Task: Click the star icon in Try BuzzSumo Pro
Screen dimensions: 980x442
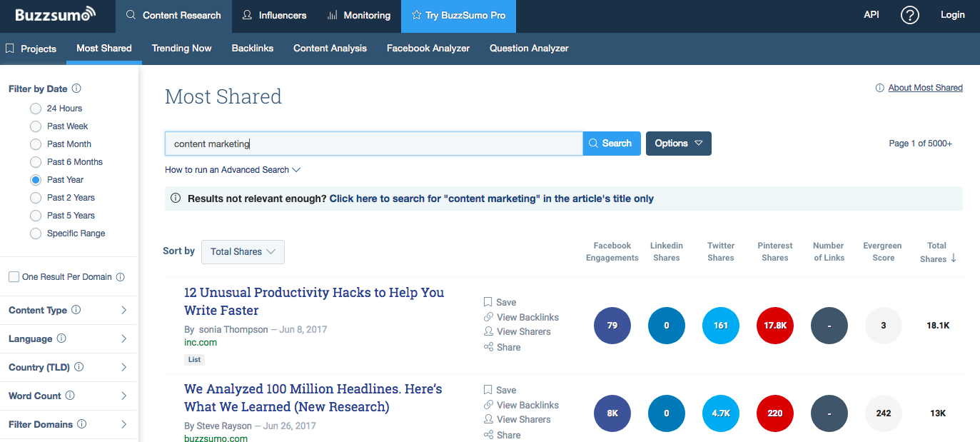Action: pos(417,15)
